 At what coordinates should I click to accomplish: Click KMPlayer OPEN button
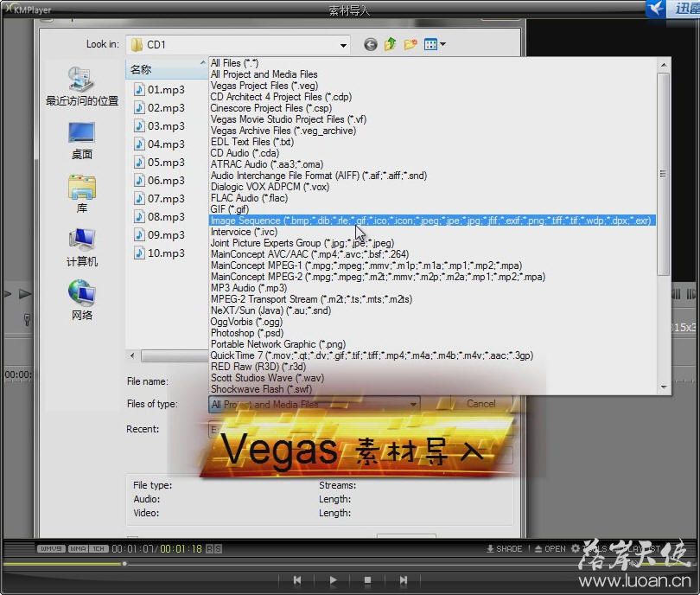click(x=550, y=548)
